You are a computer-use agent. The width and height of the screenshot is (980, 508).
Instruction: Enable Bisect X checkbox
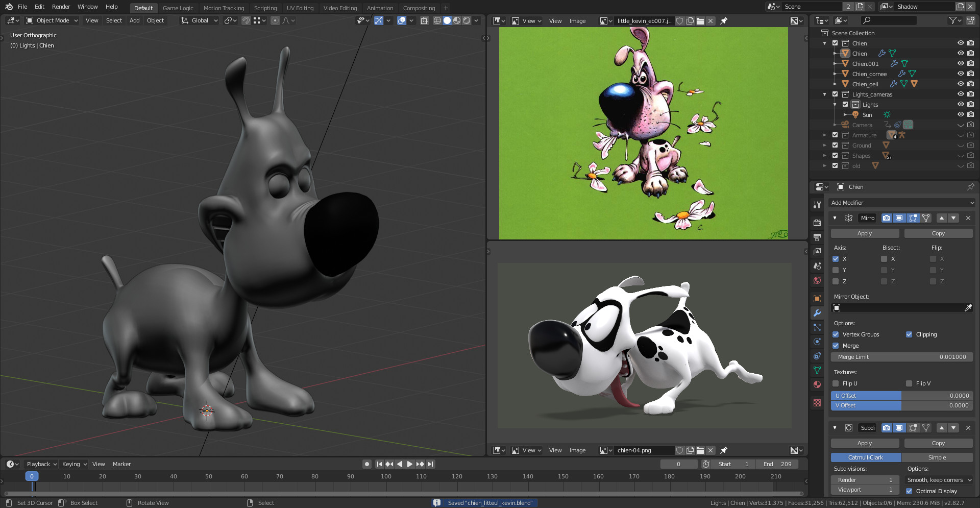click(884, 259)
